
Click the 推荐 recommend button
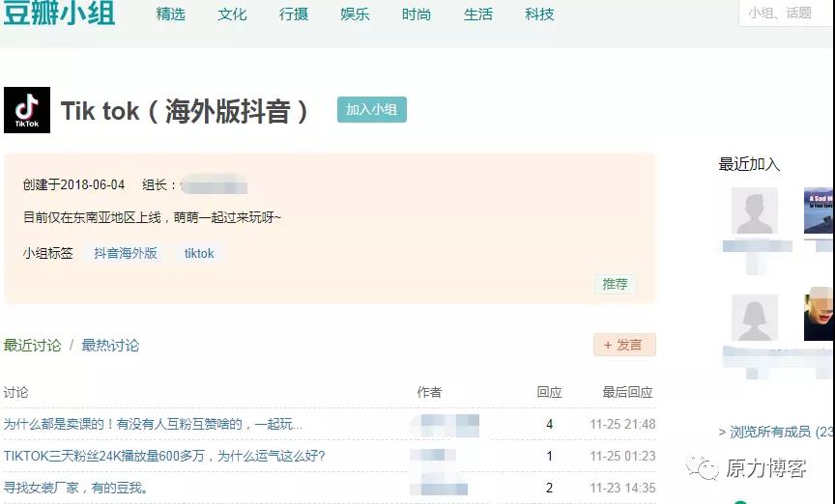pyautogui.click(x=615, y=284)
